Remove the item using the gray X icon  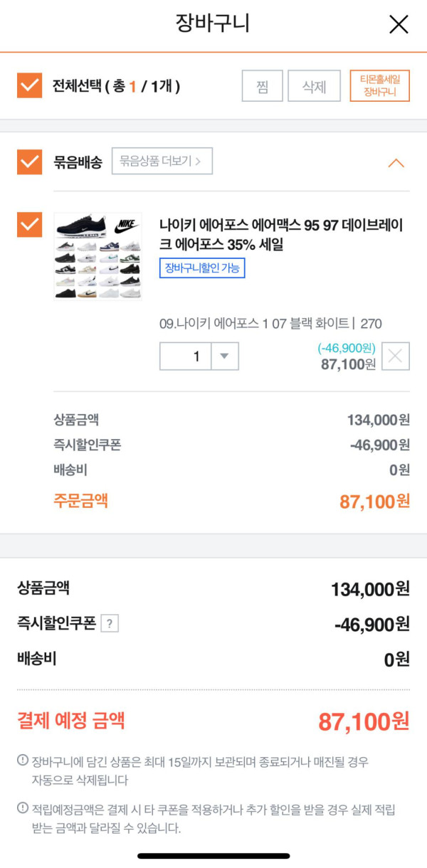[395, 356]
